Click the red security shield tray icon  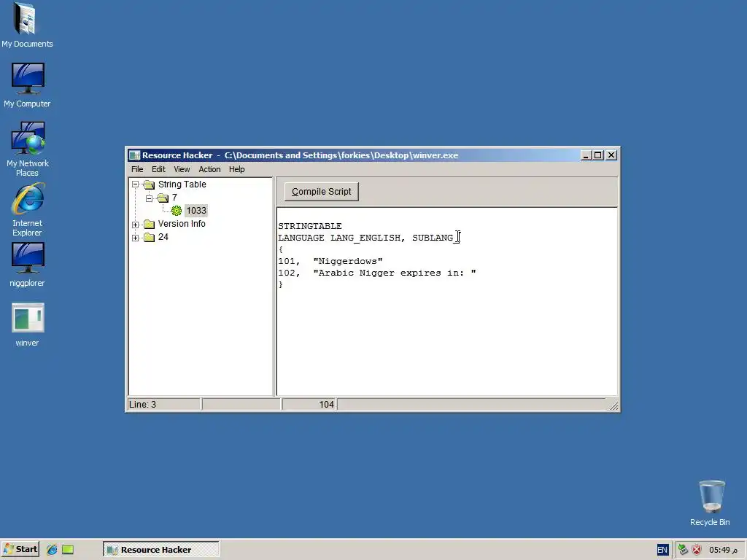[x=697, y=550]
